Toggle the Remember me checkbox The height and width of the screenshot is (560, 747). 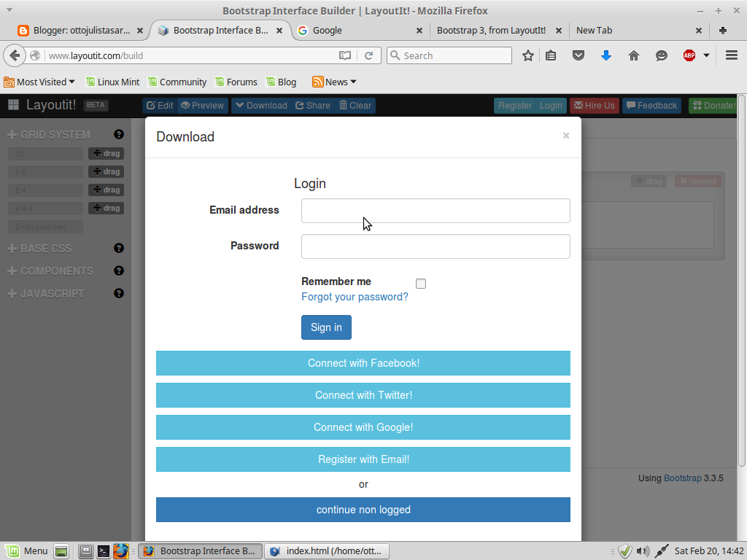pos(421,283)
